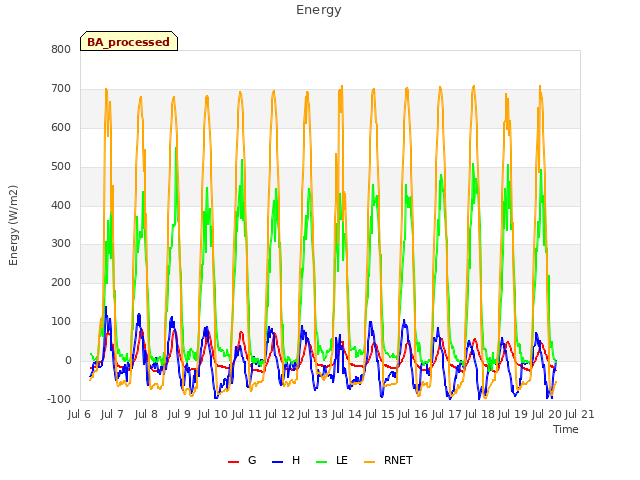Click the 800 y-axis tick label
The height and width of the screenshot is (480, 640).
point(61,50)
